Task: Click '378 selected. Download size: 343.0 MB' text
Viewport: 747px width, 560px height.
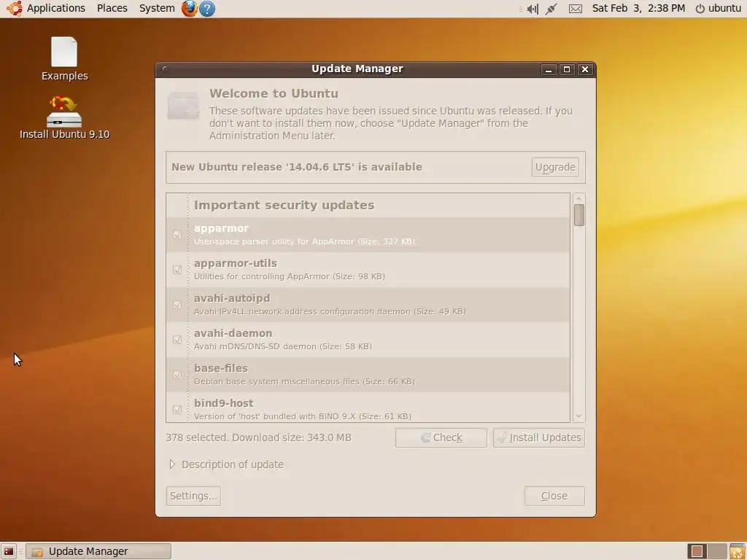Action: 259,437
